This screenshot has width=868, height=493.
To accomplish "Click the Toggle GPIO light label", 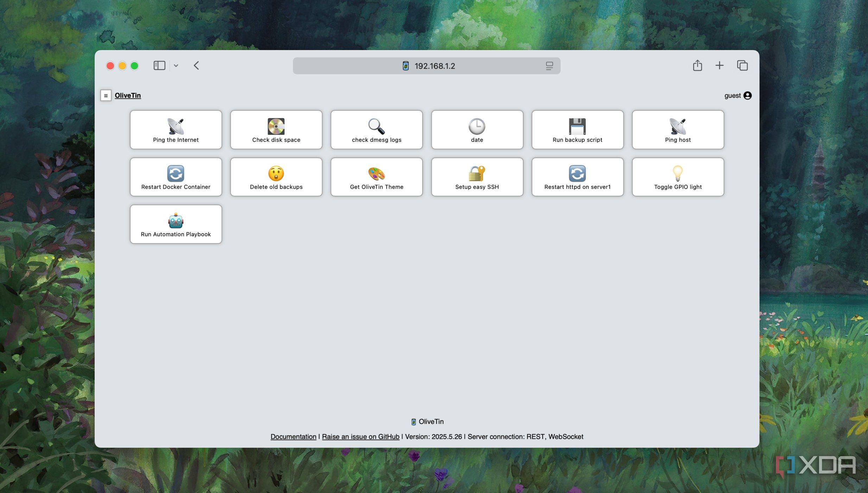I will coord(678,187).
